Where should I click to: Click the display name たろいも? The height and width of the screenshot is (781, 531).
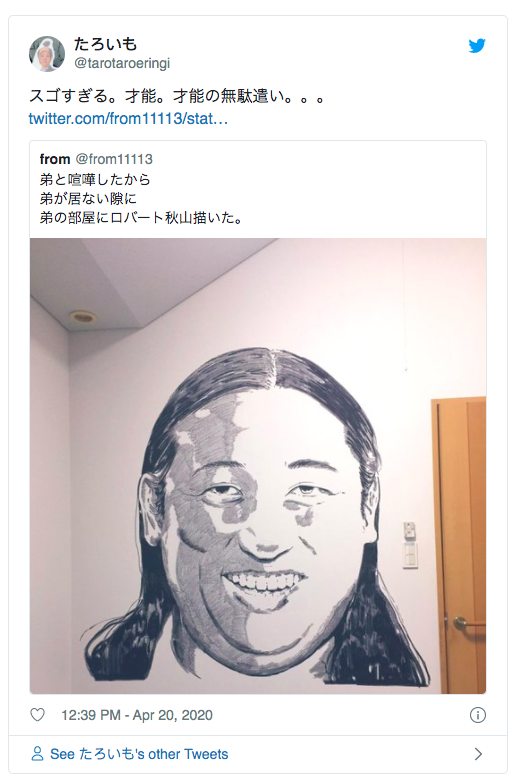(x=105, y=44)
